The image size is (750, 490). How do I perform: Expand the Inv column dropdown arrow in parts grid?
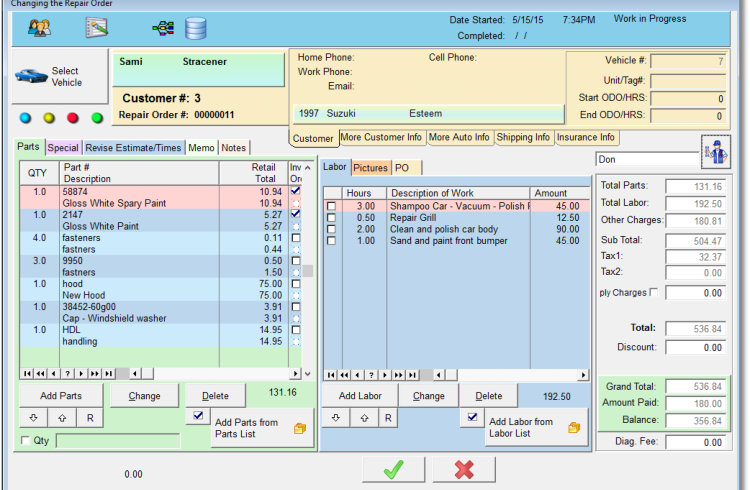(x=307, y=168)
